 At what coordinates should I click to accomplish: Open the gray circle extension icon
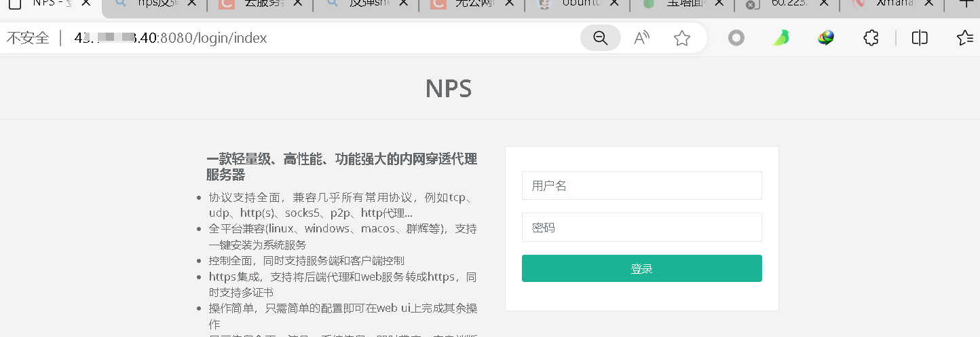click(736, 38)
